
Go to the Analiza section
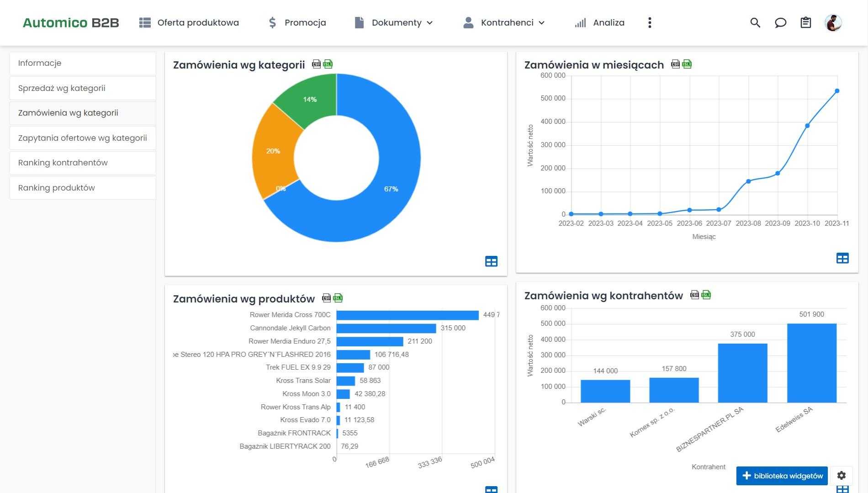click(600, 23)
